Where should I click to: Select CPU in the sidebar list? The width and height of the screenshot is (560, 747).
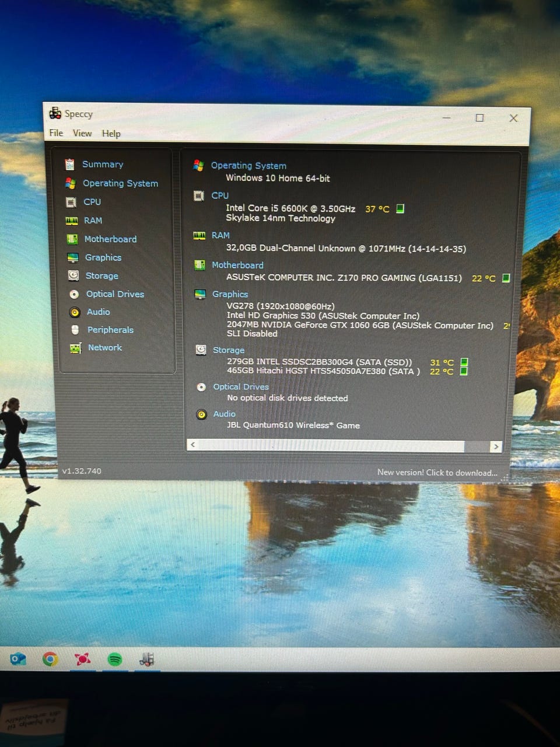coord(92,202)
